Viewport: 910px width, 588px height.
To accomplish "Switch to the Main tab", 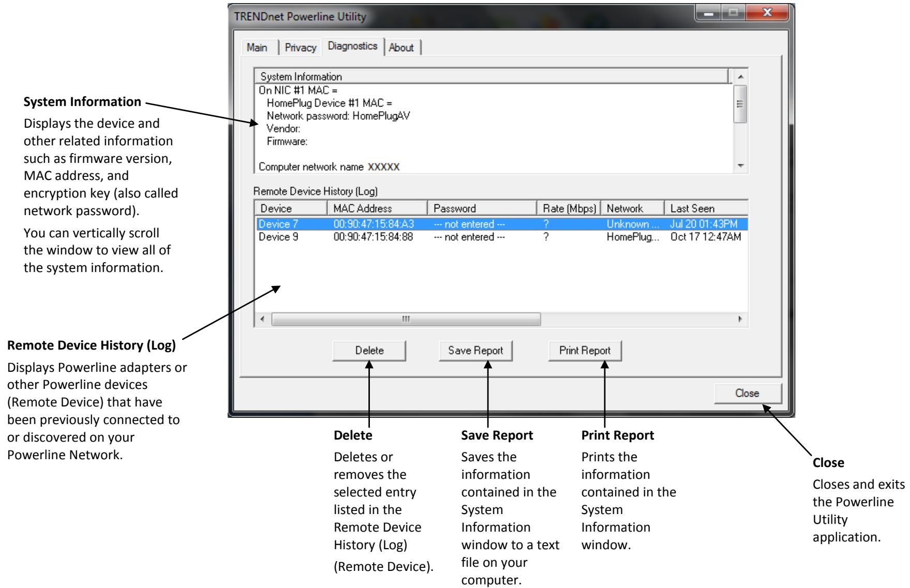I will [257, 48].
